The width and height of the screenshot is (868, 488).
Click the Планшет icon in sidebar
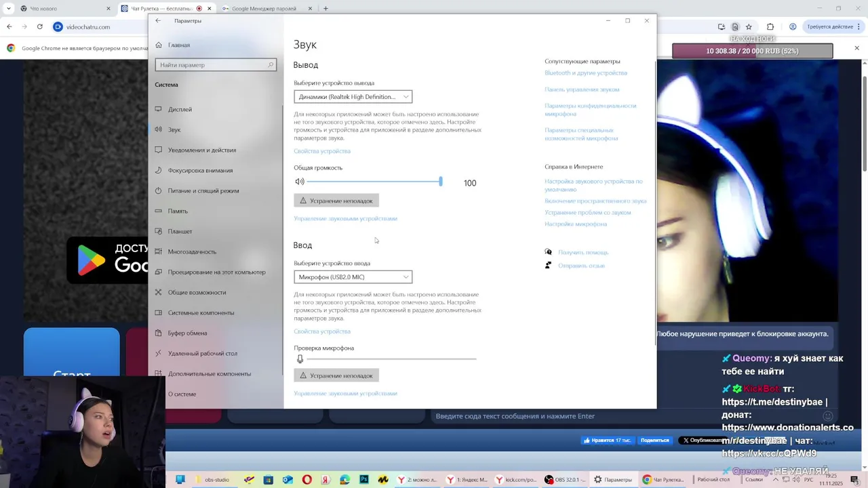[x=159, y=231]
